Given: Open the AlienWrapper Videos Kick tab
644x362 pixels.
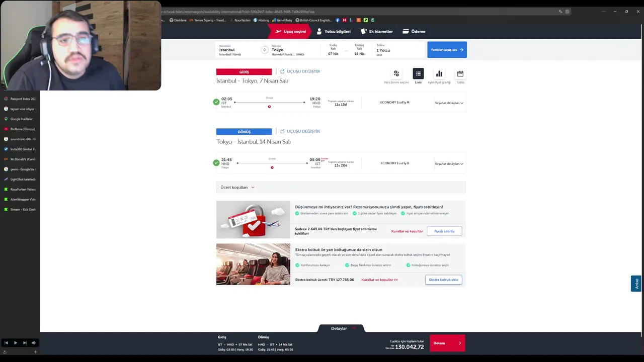Looking at the screenshot, I should tap(20, 200).
